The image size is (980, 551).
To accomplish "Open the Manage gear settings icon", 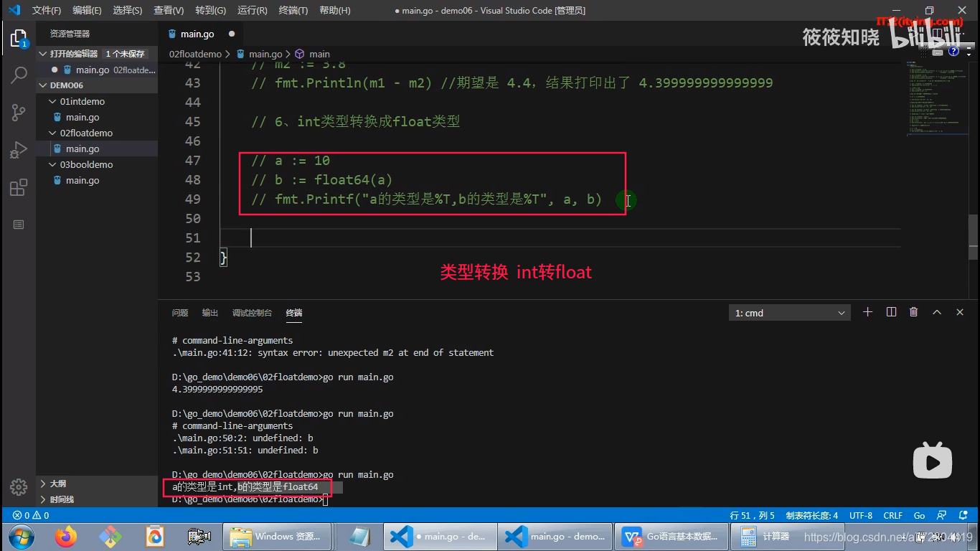I will click(19, 486).
